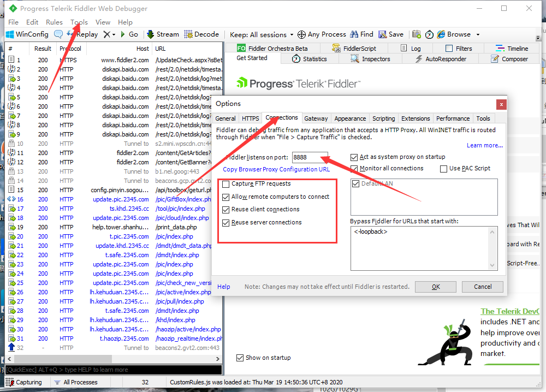The image size is (546, 392).
Task: Open the Telerik DevCraft link
Action: pos(510,312)
